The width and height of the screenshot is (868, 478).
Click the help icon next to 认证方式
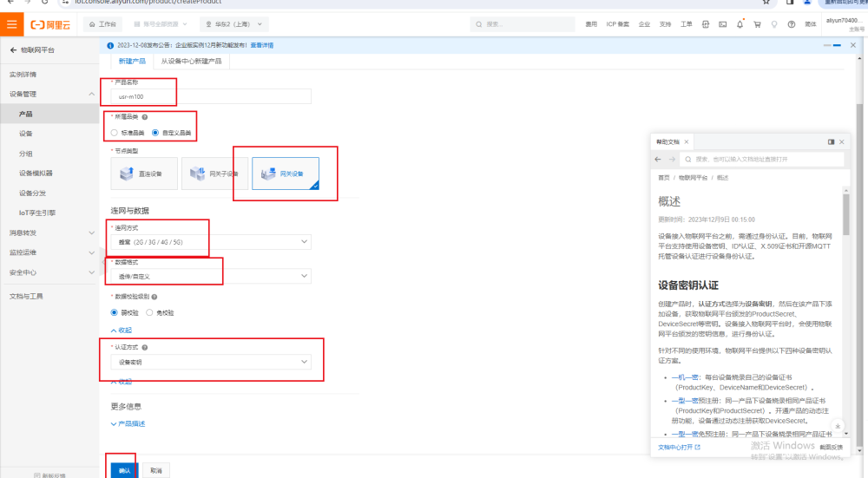coord(144,347)
